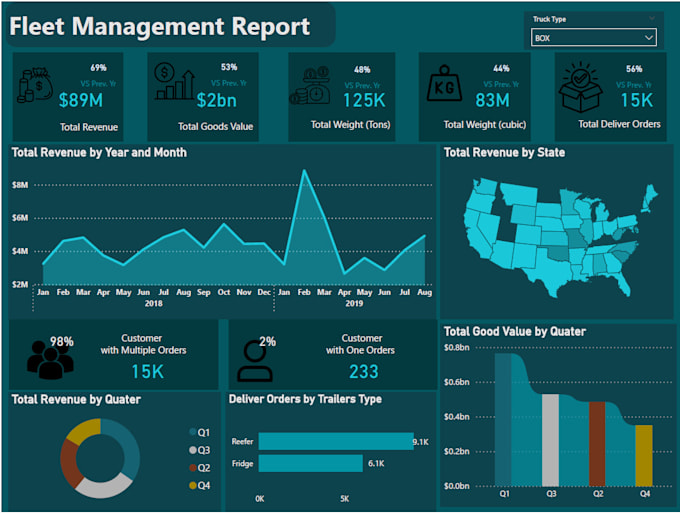Click the 15K Total Deliver Orders value
Viewport: 680px width, 514px height.
tap(637, 101)
